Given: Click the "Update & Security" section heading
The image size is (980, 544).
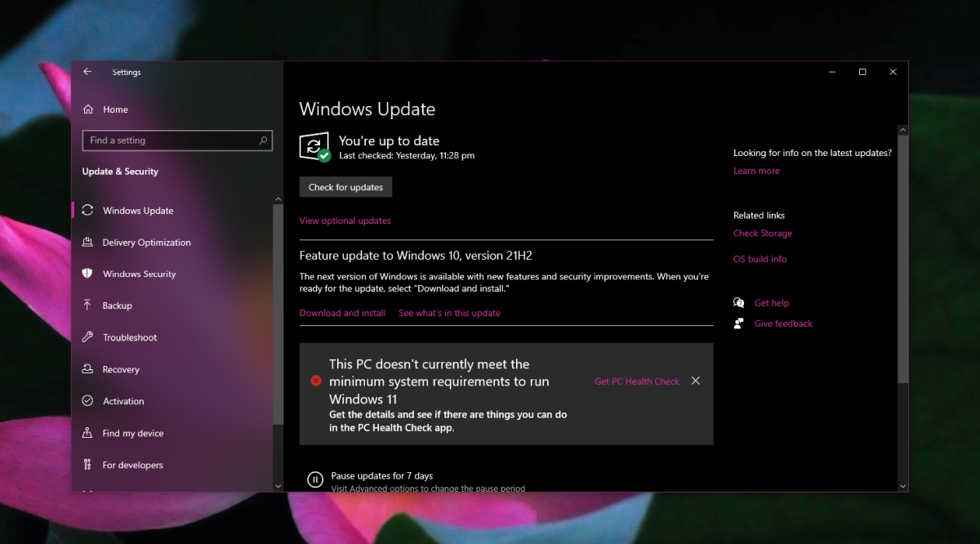Looking at the screenshot, I should click(x=120, y=172).
